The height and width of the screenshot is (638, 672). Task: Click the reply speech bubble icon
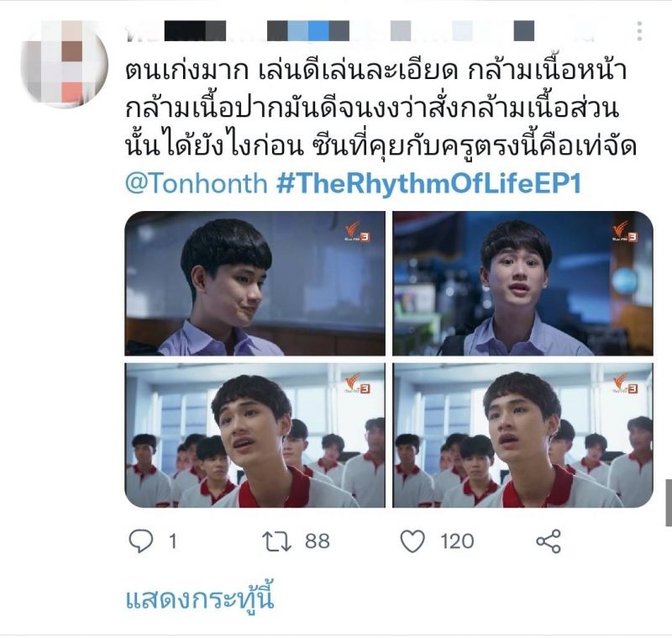pyautogui.click(x=140, y=541)
